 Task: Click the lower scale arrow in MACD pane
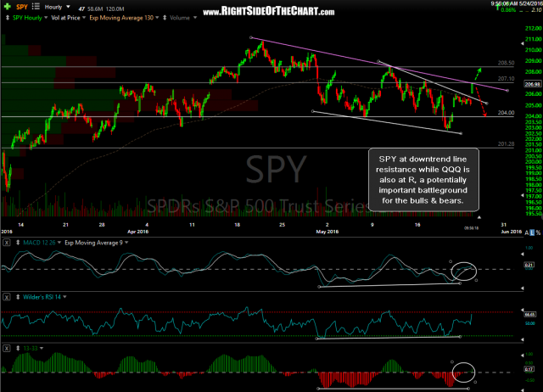(x=523, y=288)
